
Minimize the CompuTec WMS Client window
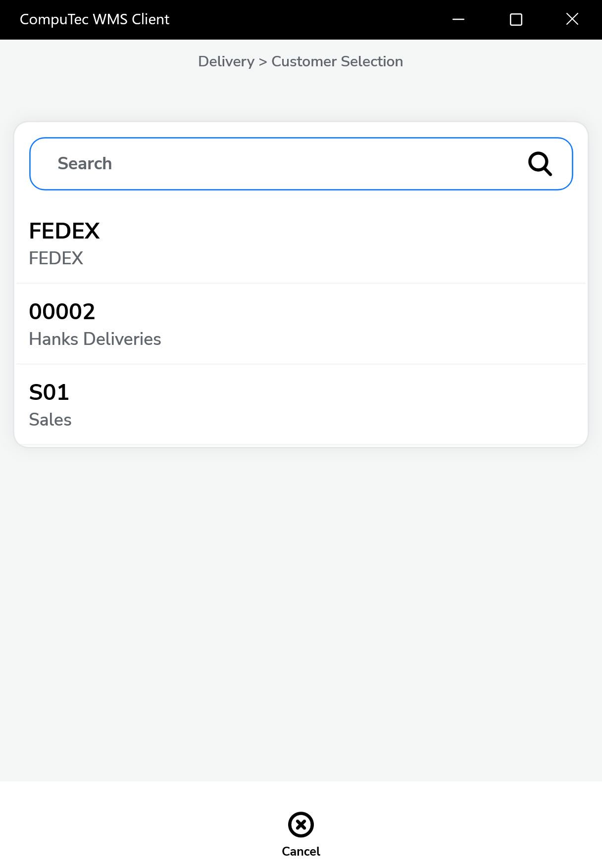(x=458, y=19)
